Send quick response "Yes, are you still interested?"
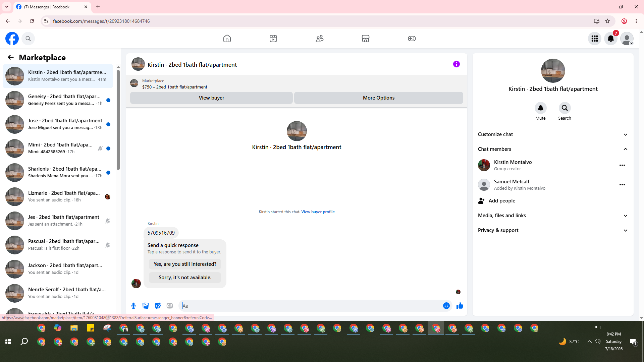The image size is (644, 362). (185, 264)
